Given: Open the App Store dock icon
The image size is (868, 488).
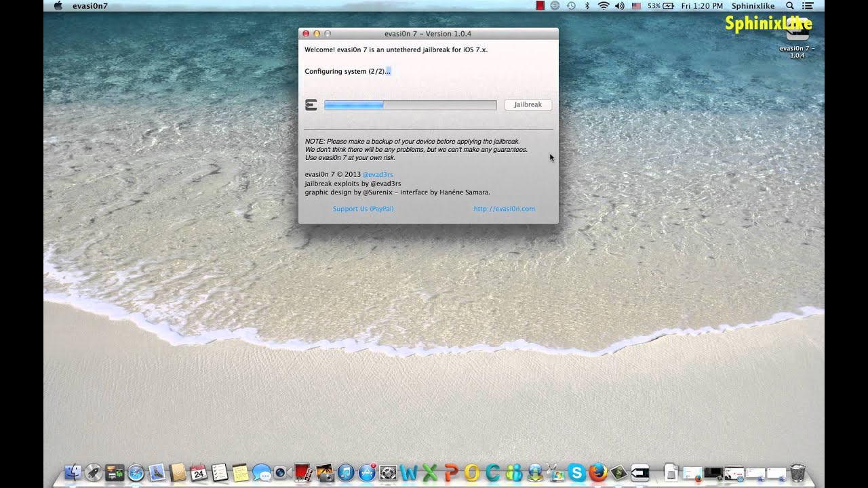Looking at the screenshot, I should coord(367,472).
